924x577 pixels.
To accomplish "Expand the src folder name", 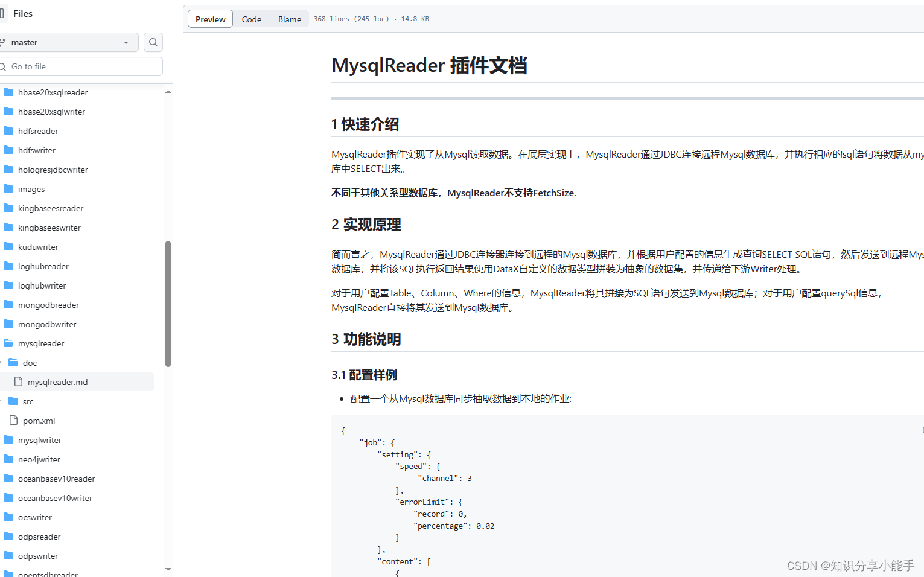I will 28,401.
